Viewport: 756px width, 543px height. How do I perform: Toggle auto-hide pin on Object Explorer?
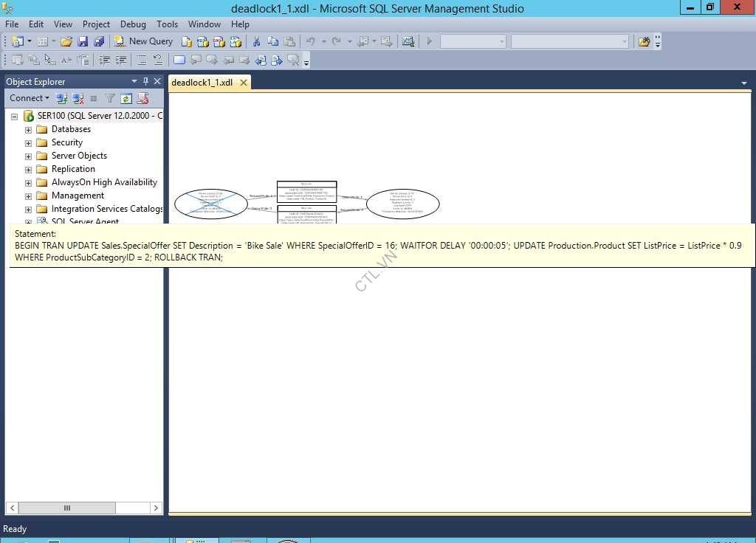pyautogui.click(x=145, y=81)
